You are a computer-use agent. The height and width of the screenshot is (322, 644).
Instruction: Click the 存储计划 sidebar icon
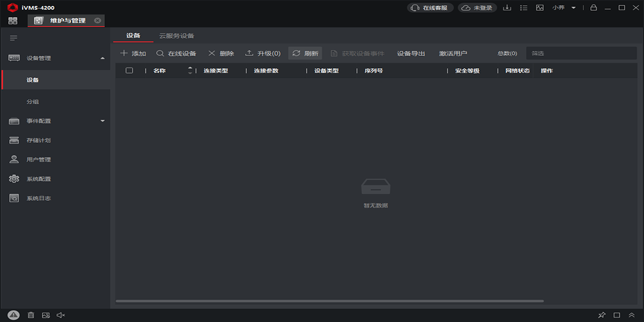[x=14, y=141]
